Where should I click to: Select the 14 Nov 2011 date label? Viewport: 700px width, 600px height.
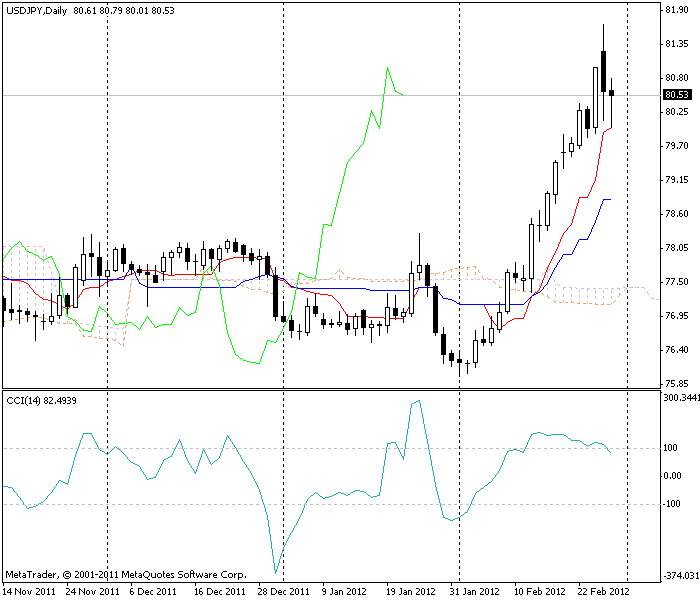coord(28,591)
